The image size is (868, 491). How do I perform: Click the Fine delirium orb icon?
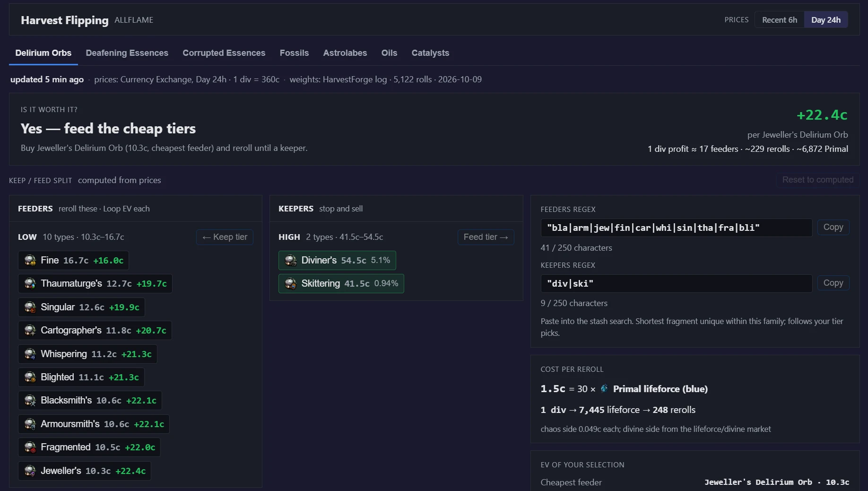30,260
